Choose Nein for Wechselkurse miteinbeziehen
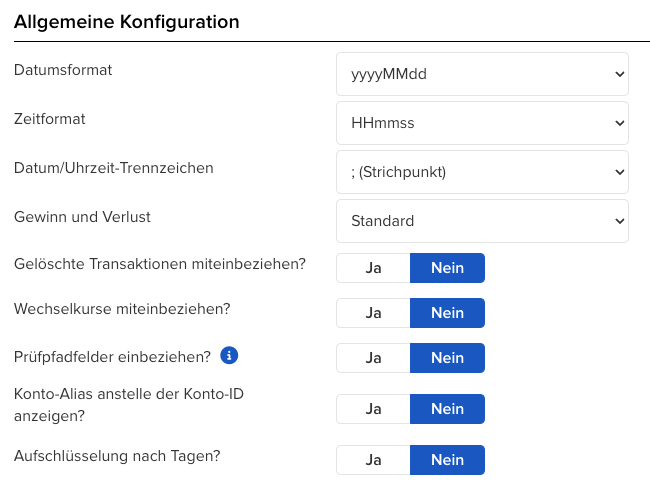 pos(447,313)
